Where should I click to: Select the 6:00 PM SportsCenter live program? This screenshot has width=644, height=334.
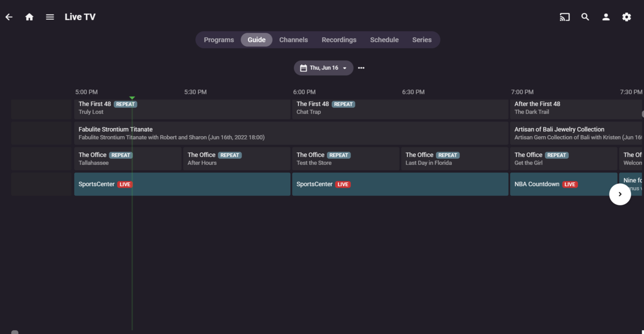[400, 184]
